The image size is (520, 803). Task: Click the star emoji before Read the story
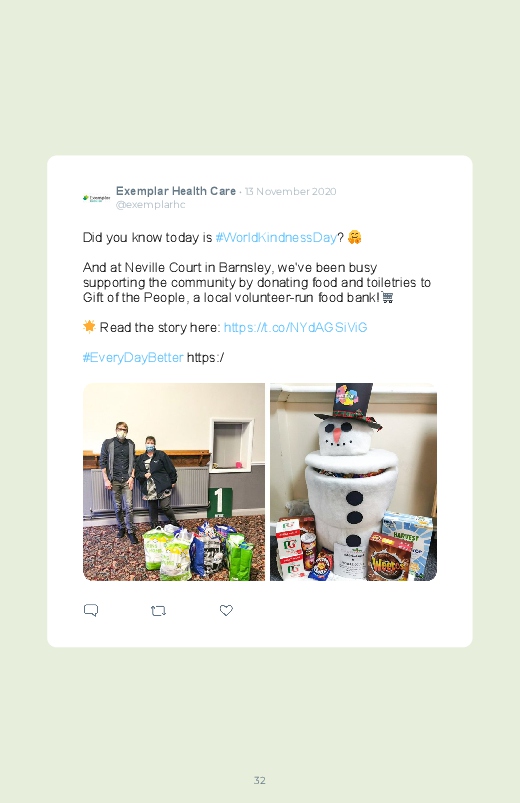pyautogui.click(x=89, y=326)
